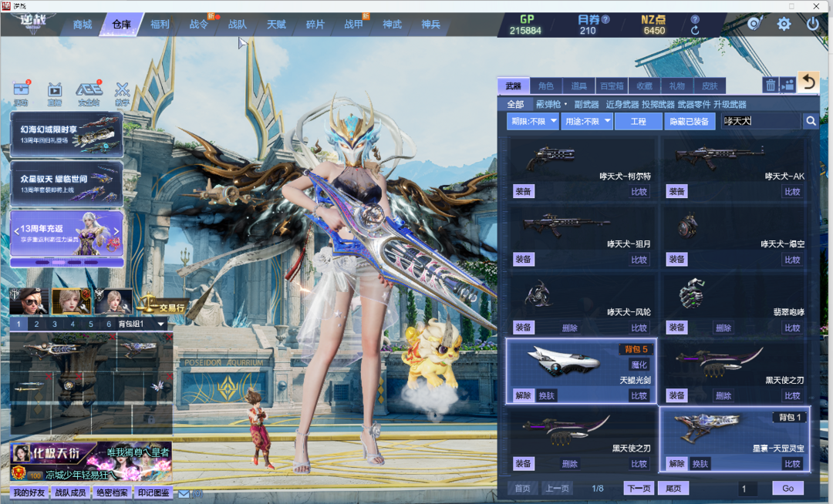Open 印记图鉴
Screen dimensions: 833x504
[x=153, y=493]
